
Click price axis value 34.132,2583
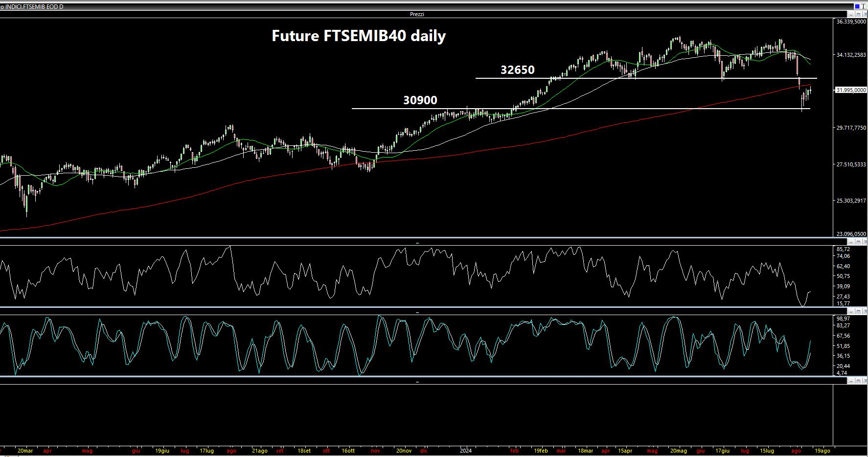[x=851, y=55]
